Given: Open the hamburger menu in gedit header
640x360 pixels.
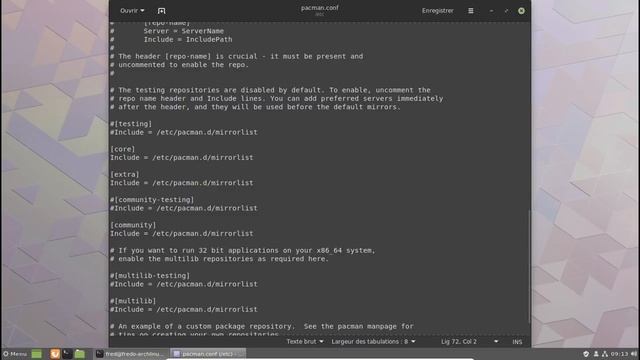Looking at the screenshot, I should coord(471,11).
